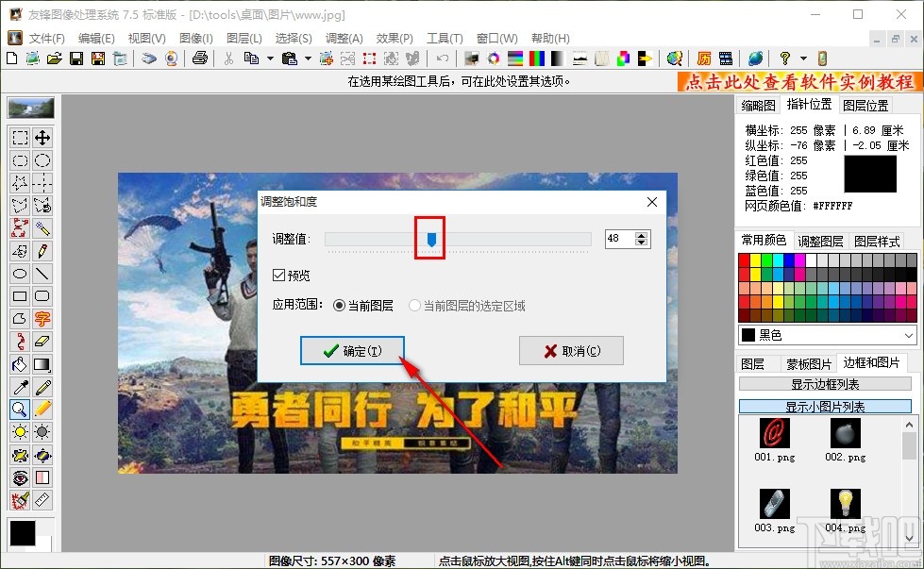Open the copy icon dropdown arrow
This screenshot has width=924, height=569.
click(x=270, y=59)
